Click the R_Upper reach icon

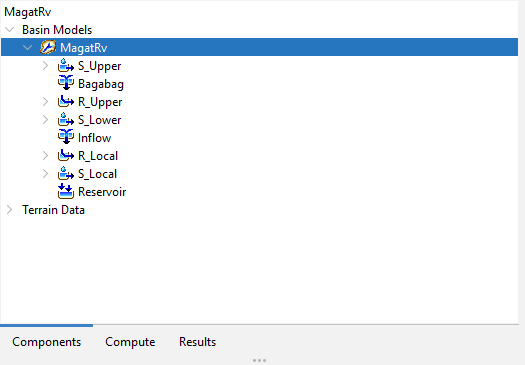pyautogui.click(x=66, y=101)
